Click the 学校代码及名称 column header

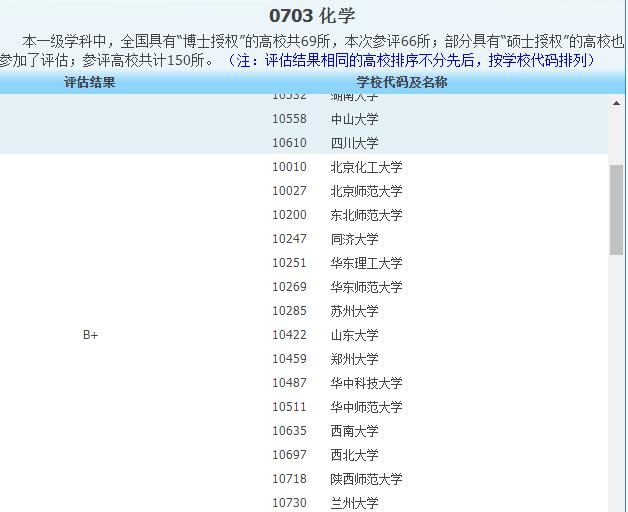[x=402, y=83]
